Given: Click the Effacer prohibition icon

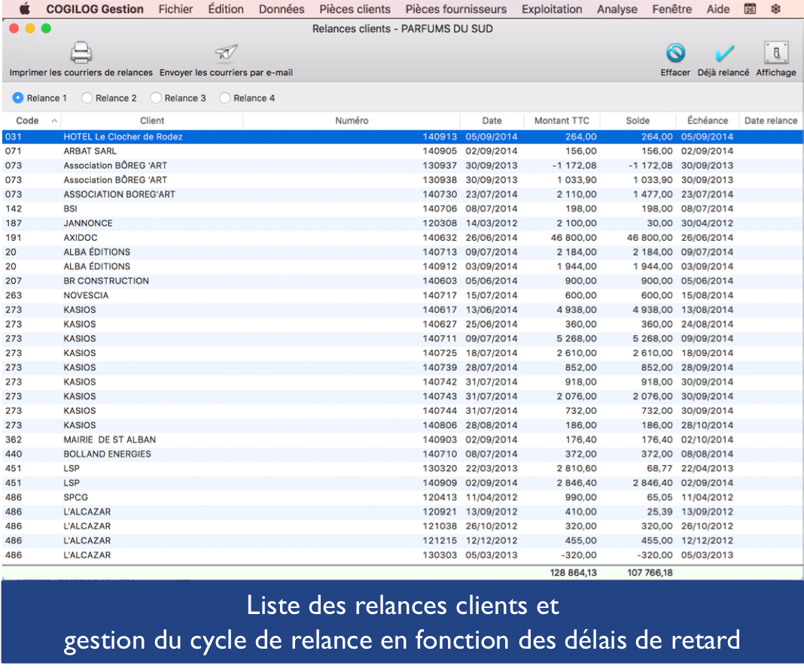Looking at the screenshot, I should [675, 53].
